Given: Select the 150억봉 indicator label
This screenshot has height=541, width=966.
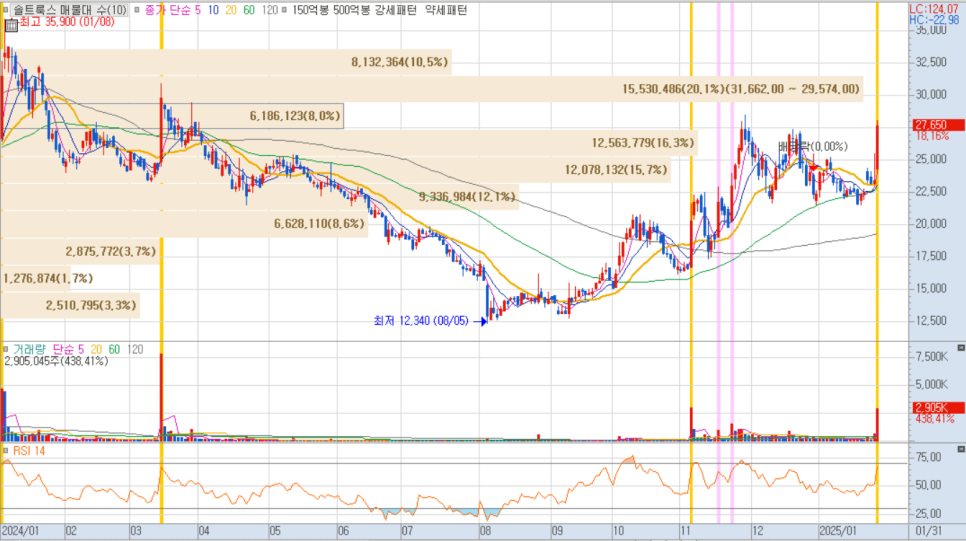Looking at the screenshot, I should click(309, 10).
